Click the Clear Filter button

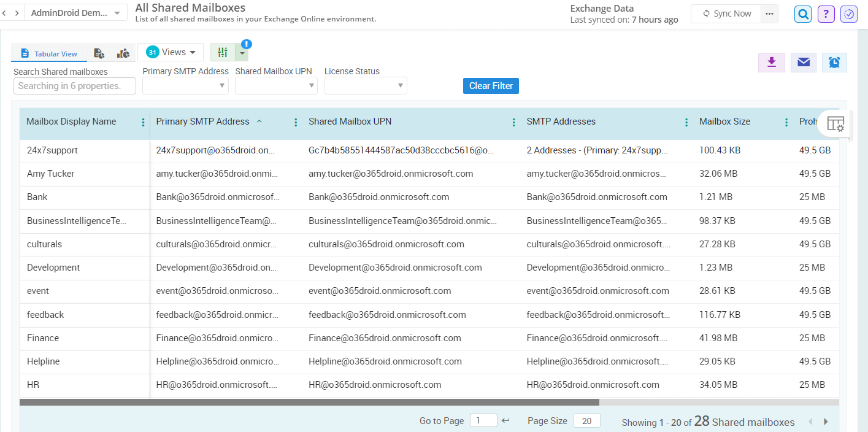tap(491, 86)
